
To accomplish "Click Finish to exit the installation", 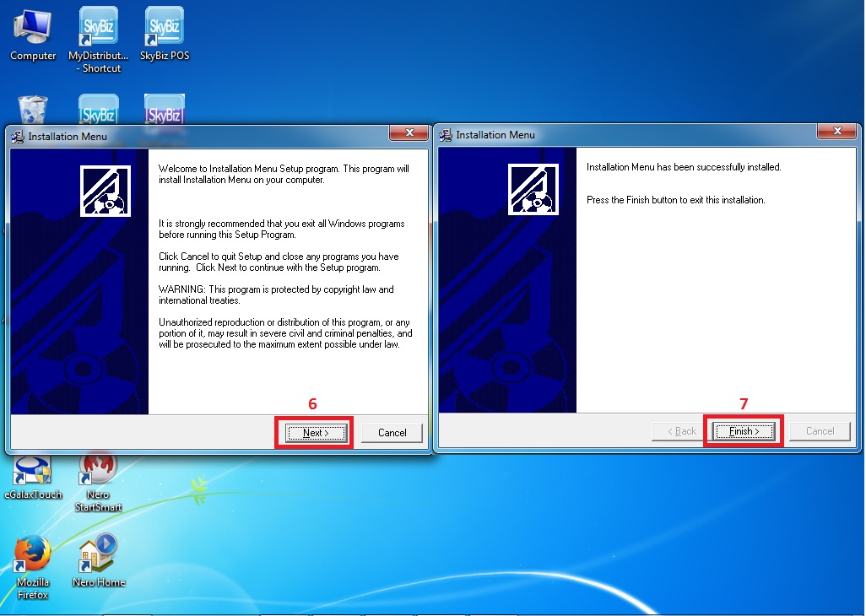I will click(743, 431).
